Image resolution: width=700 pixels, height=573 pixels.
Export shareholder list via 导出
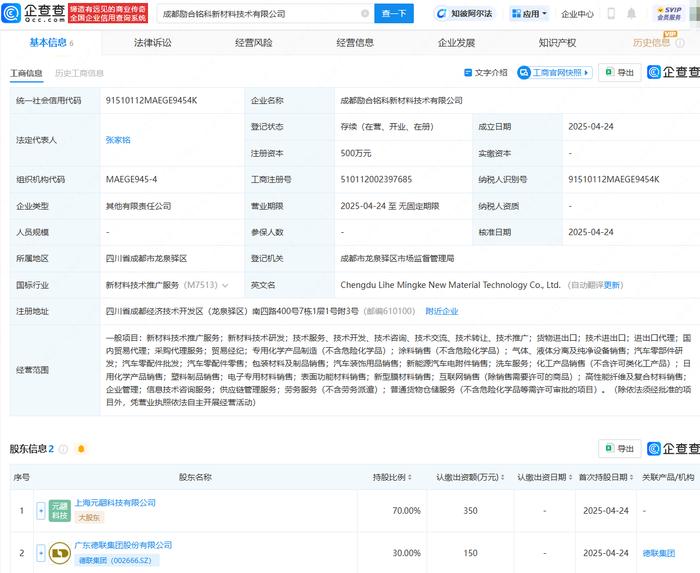coord(620,448)
